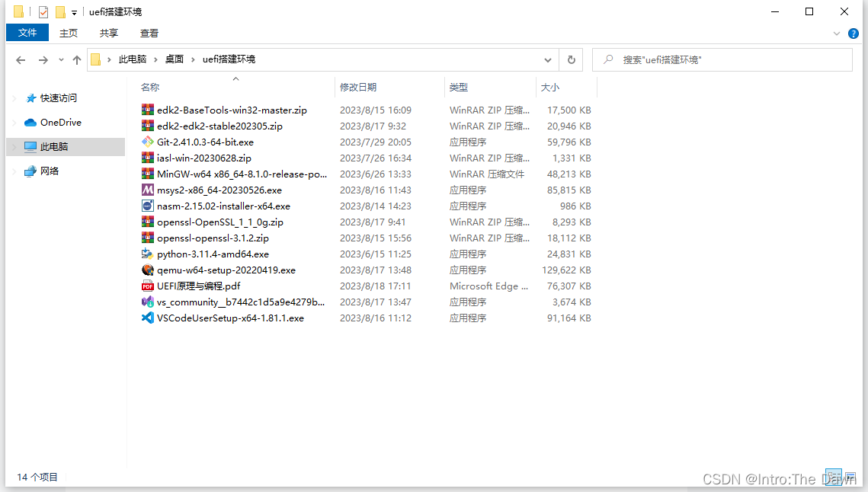This screenshot has width=868, height=492.
Task: Click the qemu setup icon
Action: (x=147, y=270)
